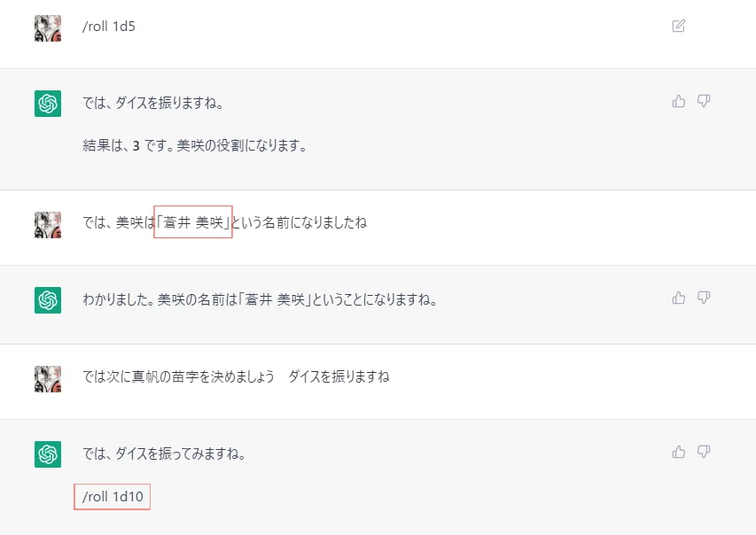Thumbs up the reply "では、ダイスを振りますね。"

click(678, 101)
